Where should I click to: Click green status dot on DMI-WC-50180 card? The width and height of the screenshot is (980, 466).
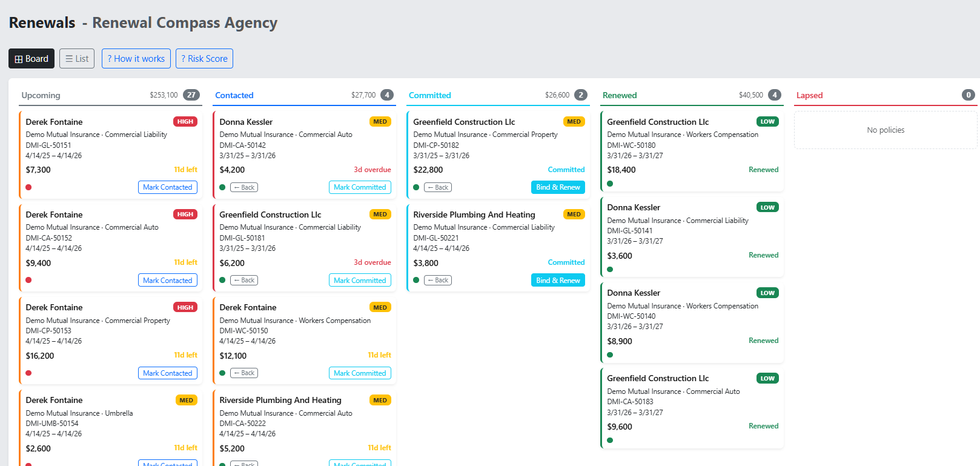[x=610, y=184]
